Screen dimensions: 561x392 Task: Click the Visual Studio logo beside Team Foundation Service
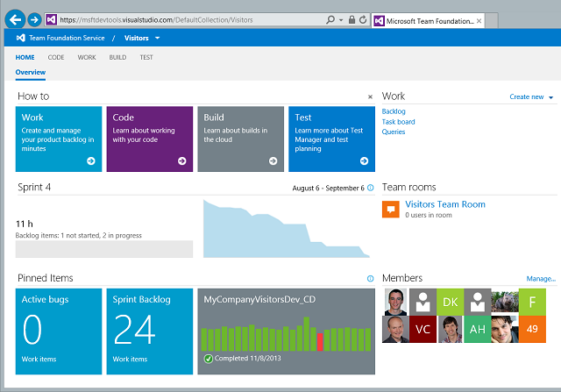(x=21, y=38)
